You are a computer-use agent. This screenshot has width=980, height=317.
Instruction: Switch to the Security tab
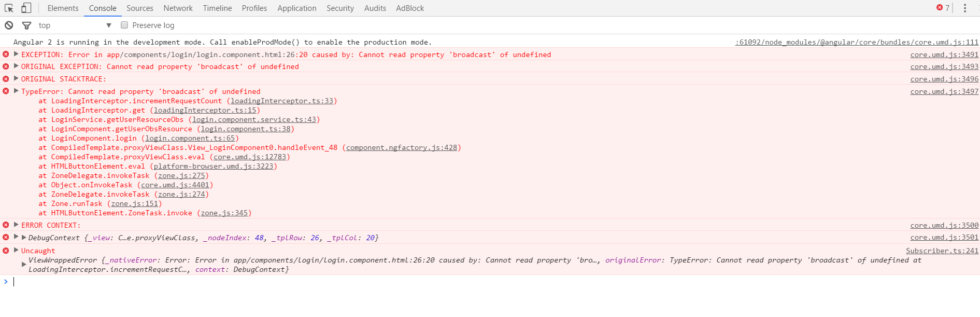(340, 8)
